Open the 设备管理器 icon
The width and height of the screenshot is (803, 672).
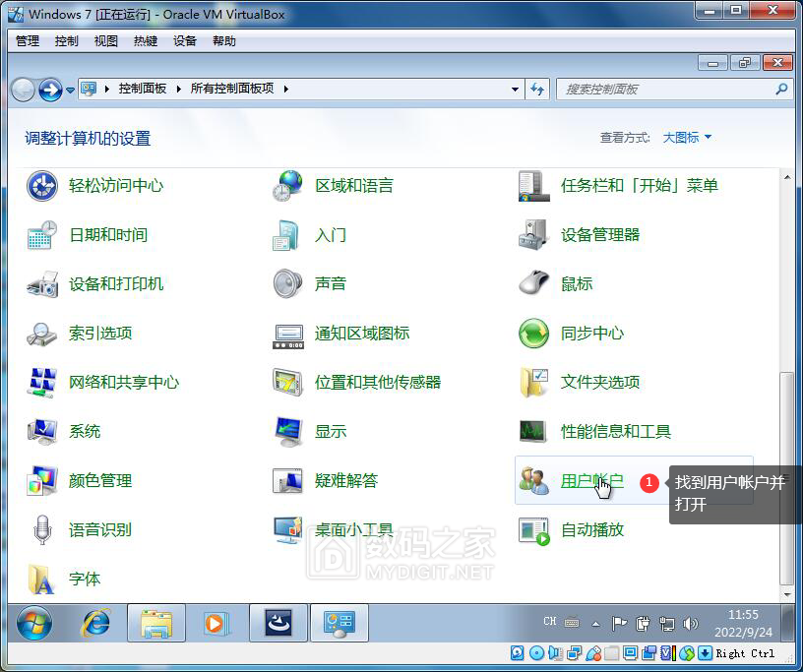(x=533, y=235)
